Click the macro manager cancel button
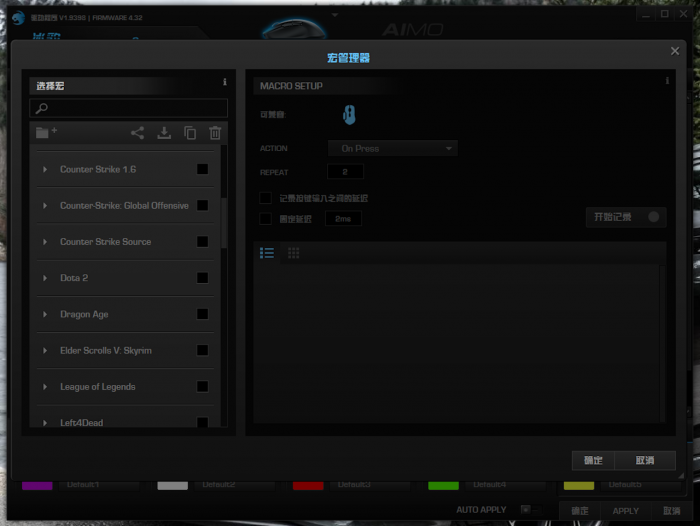 point(645,460)
